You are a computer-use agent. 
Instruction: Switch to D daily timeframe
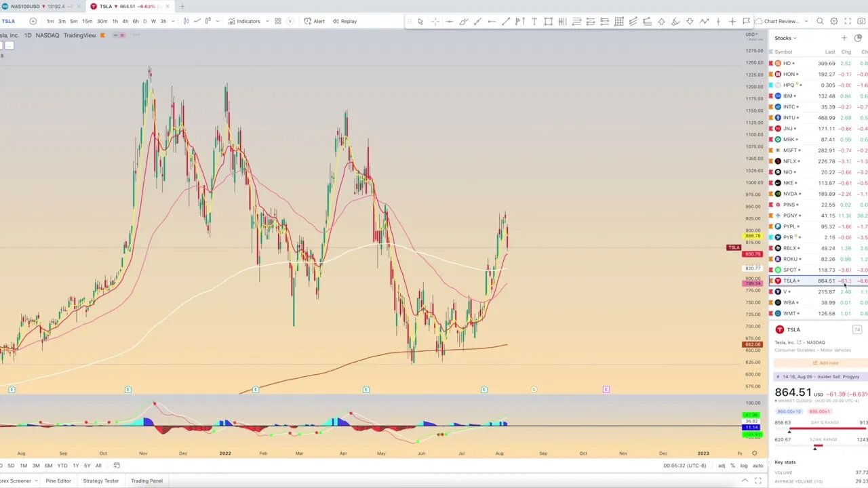pyautogui.click(x=144, y=21)
